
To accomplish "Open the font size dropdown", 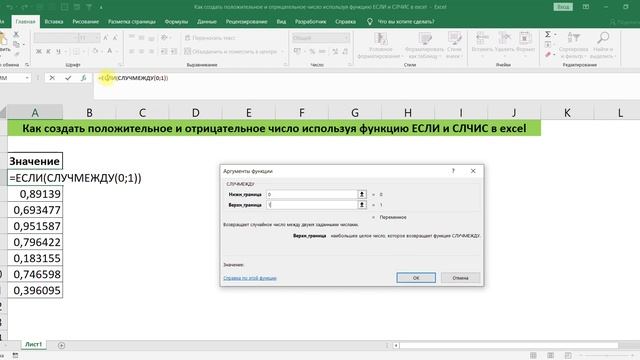I will coord(97,38).
